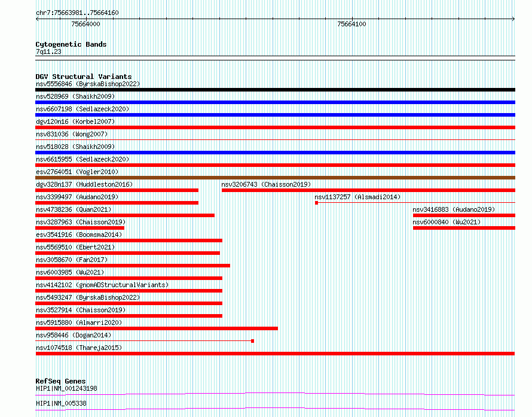The width and height of the screenshot is (532, 417).
Task: Click the 75664000 ruler tick label
Action: pos(85,24)
